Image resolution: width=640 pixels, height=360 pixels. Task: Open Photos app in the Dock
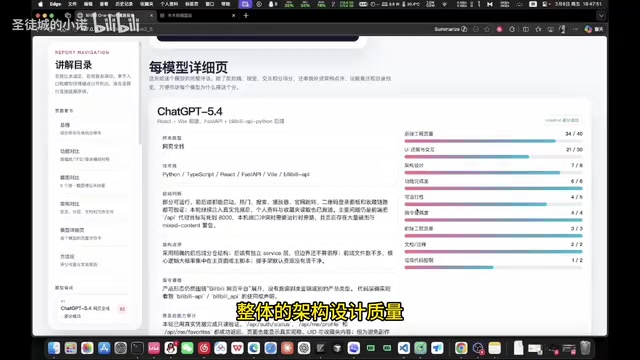[x=87, y=348]
